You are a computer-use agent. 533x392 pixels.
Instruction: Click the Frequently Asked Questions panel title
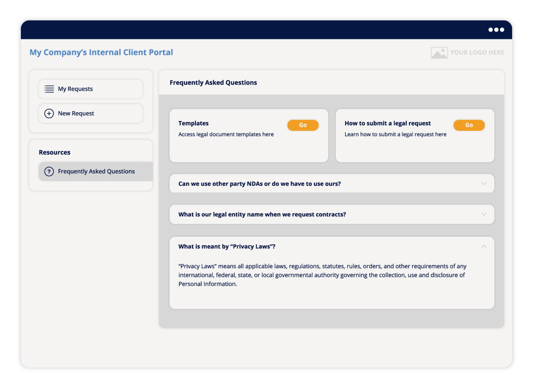[213, 82]
